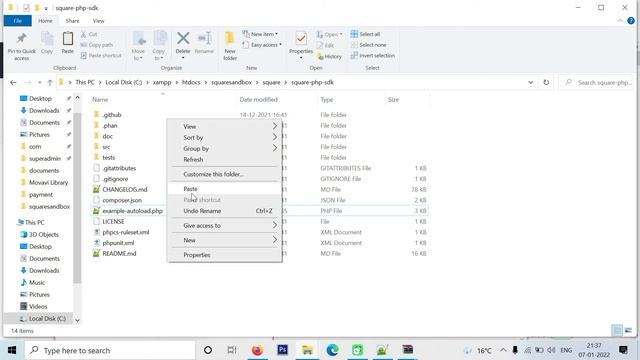Click Select all in ribbon
The height and width of the screenshot is (360, 640).
click(365, 34)
